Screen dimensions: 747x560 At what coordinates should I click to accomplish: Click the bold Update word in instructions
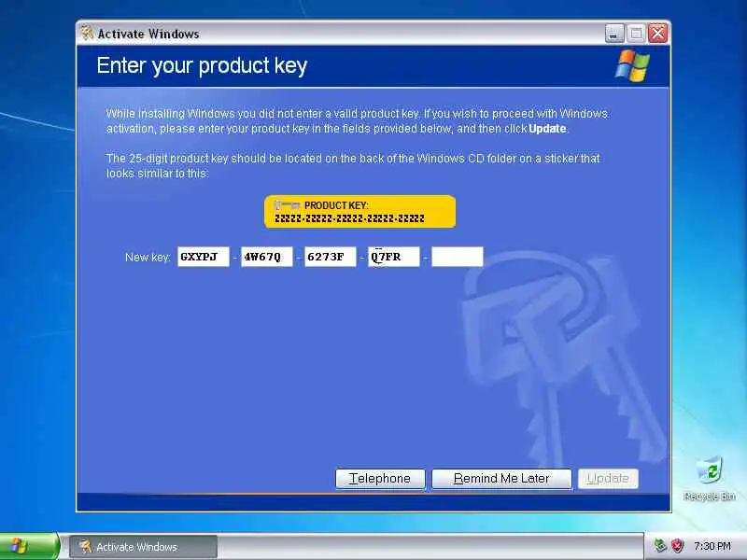point(547,129)
